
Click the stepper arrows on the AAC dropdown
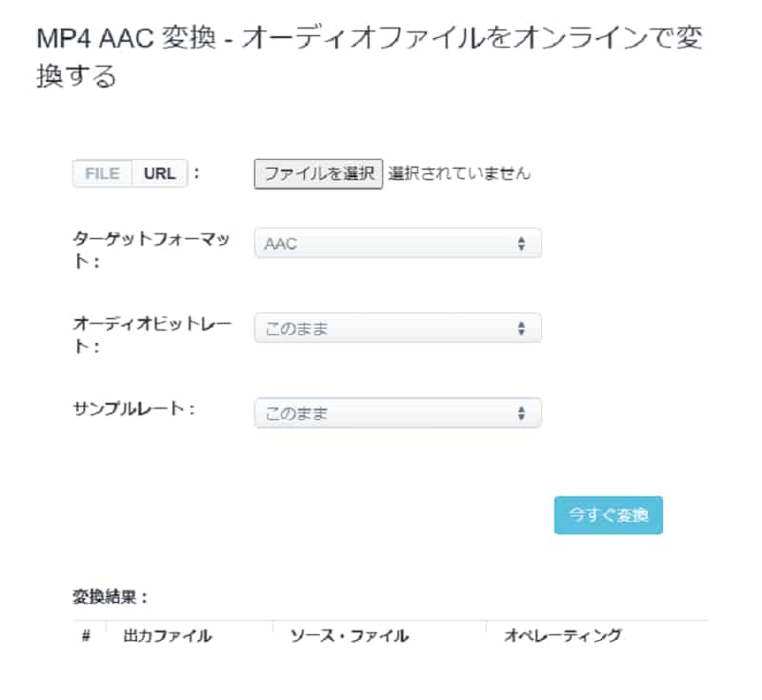tap(522, 243)
